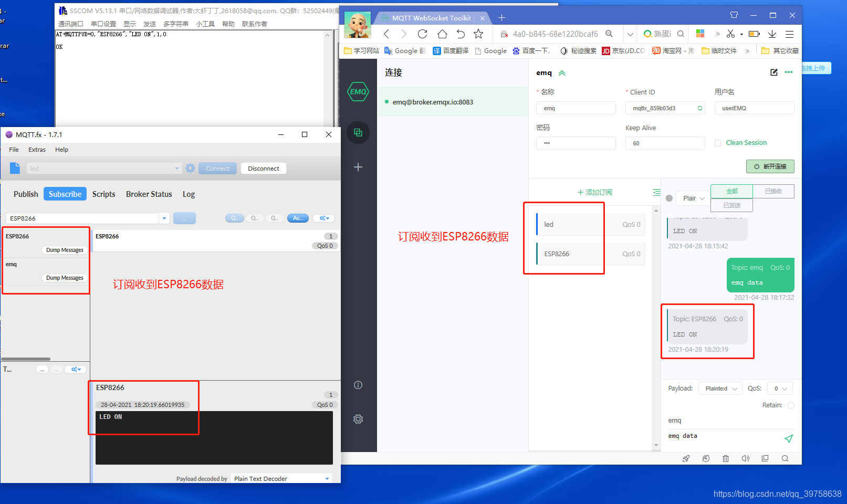Viewport: 847px width, 504px height.
Task: Collapse the emq connection header chevron
Action: point(562,73)
